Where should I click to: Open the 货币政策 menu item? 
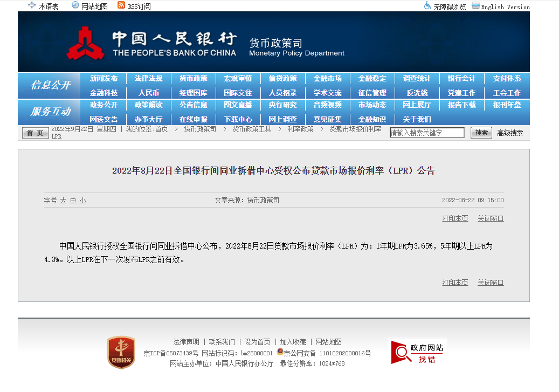(193, 79)
